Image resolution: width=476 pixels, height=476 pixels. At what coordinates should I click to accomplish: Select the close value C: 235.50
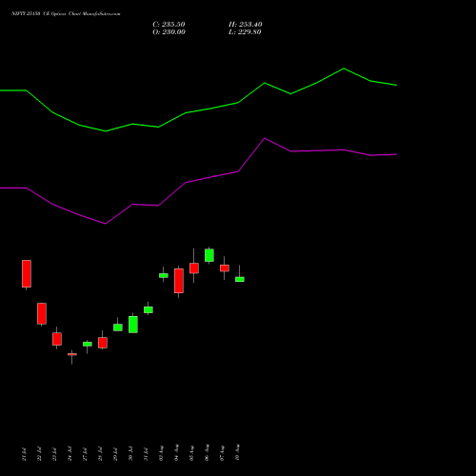169,25
